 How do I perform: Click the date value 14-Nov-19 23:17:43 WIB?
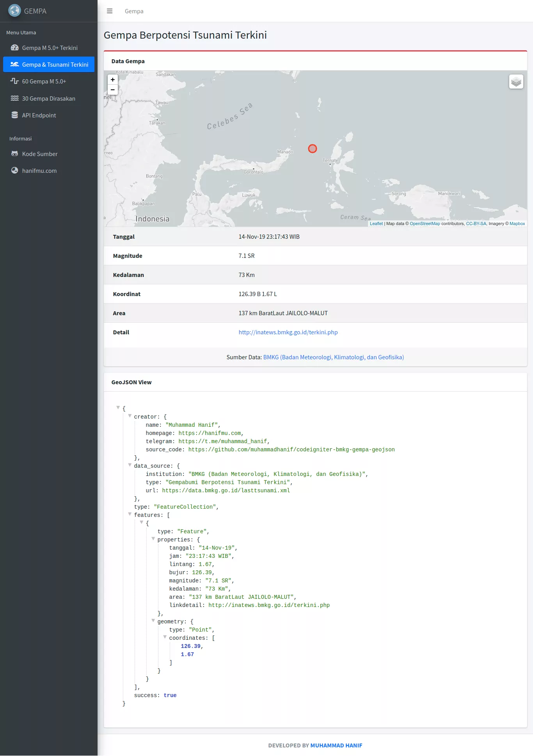pos(269,237)
